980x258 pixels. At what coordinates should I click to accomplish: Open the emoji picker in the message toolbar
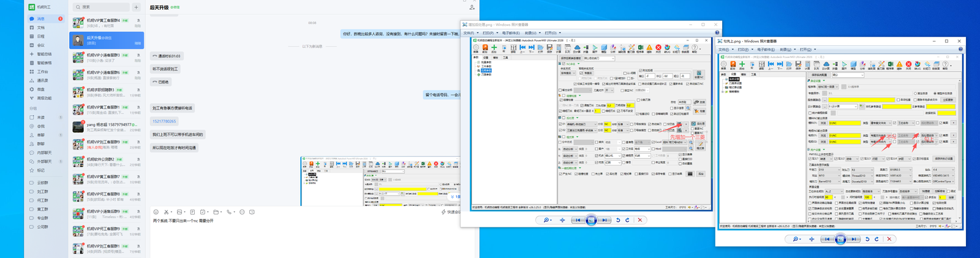156,212
